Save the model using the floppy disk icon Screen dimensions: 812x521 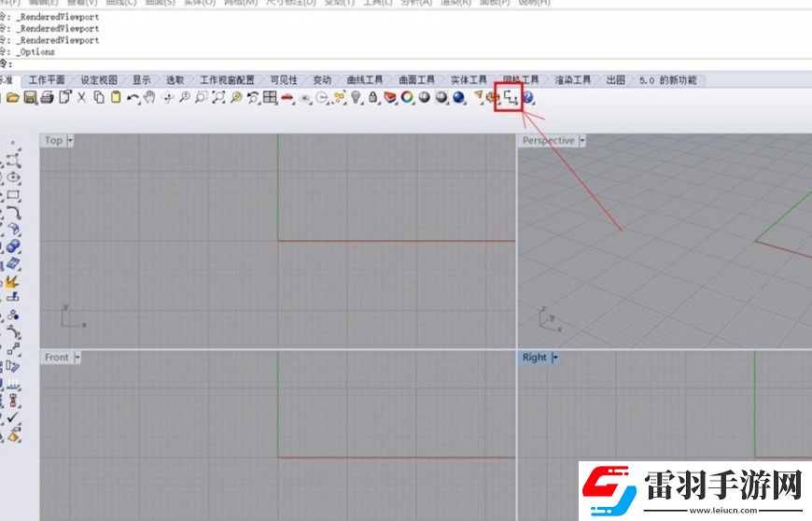click(30, 97)
